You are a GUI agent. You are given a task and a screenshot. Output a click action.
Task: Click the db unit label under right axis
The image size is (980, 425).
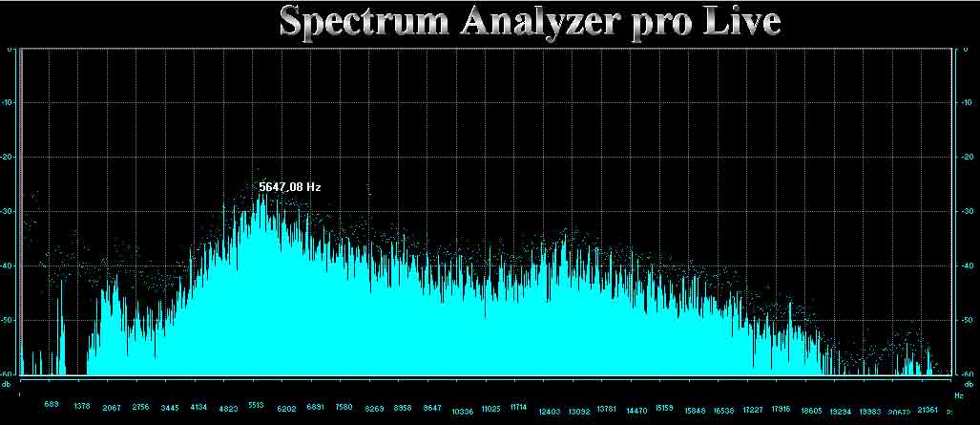[x=970, y=384]
